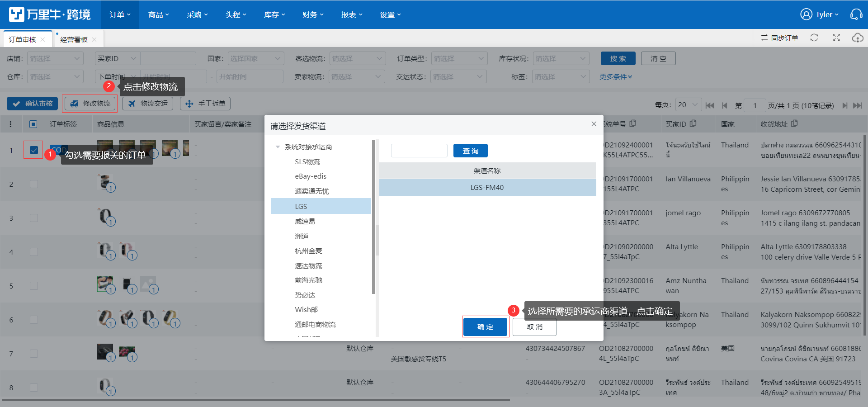This screenshot has height=407, width=868.
Task: Select the LGS-FM40 channel row
Action: coord(487,187)
